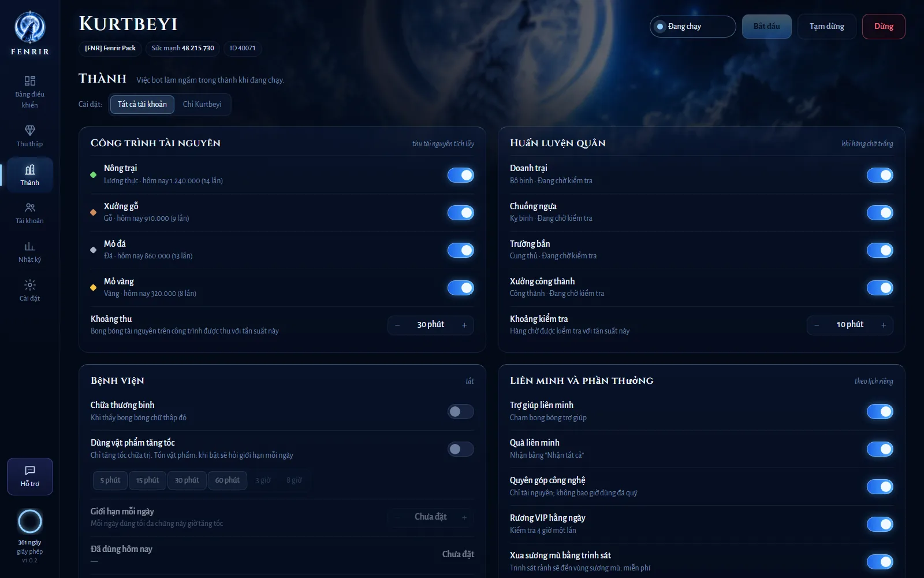Image resolution: width=924 pixels, height=578 pixels.
Task: Turn off the Mỏ vàng switch
Action: click(x=461, y=288)
